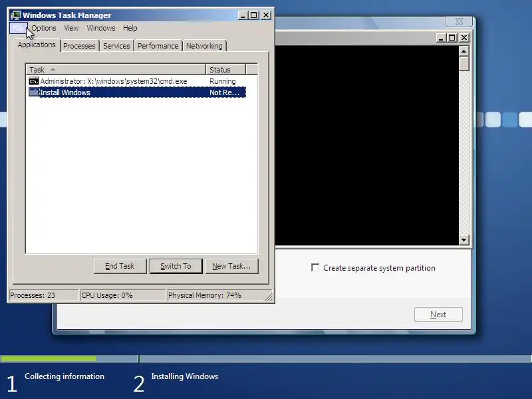The width and height of the screenshot is (532, 399).
Task: Enable Create separate system partition checkbox
Action: tap(315, 268)
